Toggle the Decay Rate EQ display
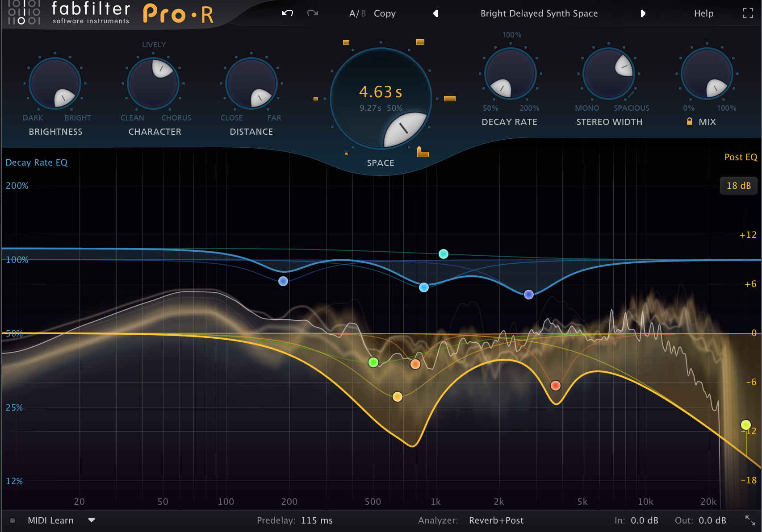The height and width of the screenshot is (532, 762). (36, 162)
